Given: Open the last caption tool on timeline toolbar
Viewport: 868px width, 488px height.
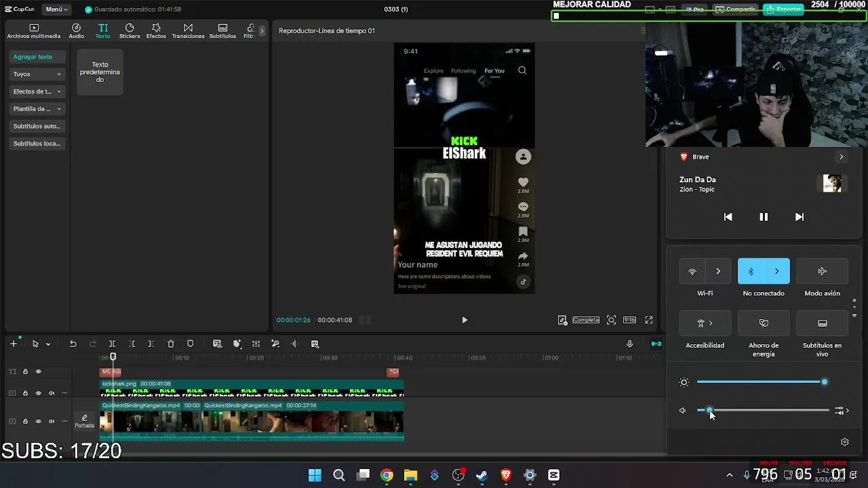Looking at the screenshot, I should 315,344.
